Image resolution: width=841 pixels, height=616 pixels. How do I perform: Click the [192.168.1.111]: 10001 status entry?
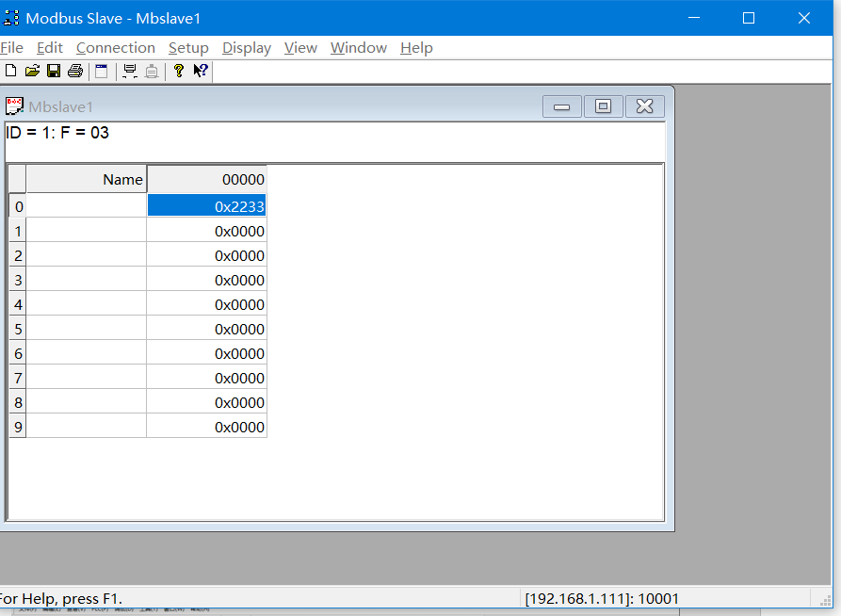pyautogui.click(x=602, y=598)
